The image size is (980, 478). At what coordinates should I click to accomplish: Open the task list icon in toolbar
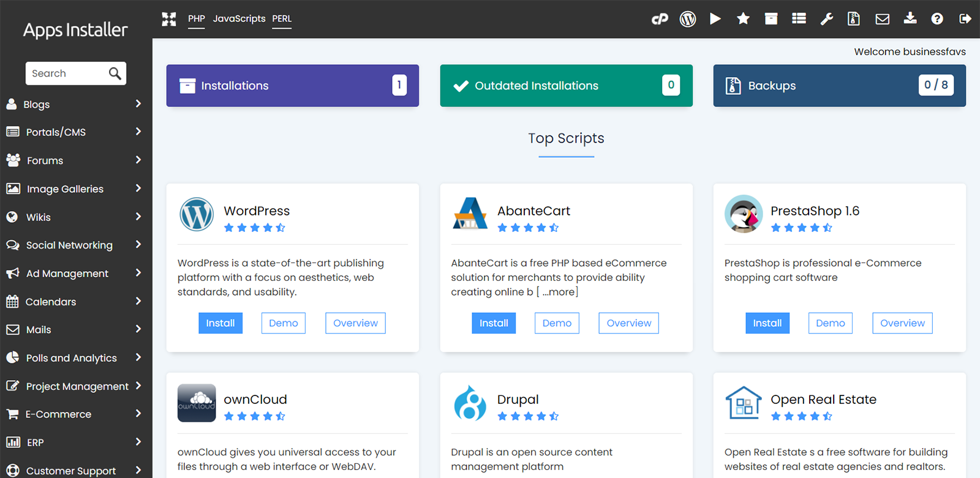point(799,19)
